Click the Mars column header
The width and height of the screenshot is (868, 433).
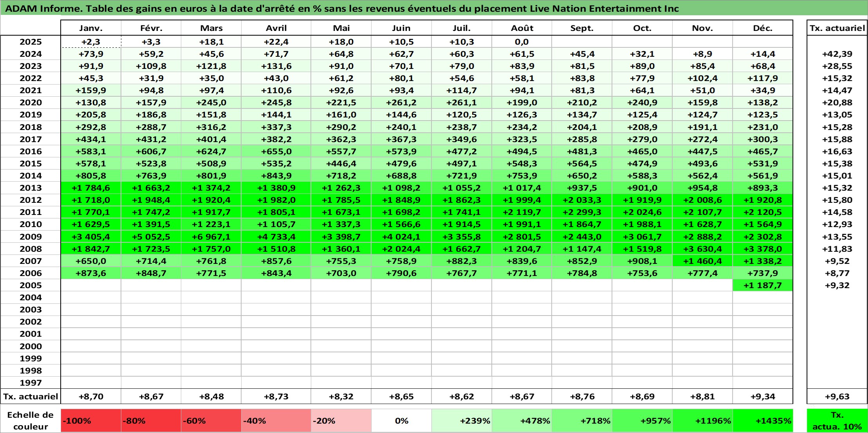(x=211, y=28)
